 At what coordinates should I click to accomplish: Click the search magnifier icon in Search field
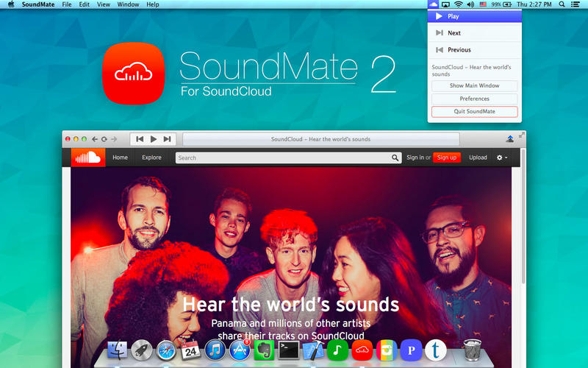click(x=395, y=158)
